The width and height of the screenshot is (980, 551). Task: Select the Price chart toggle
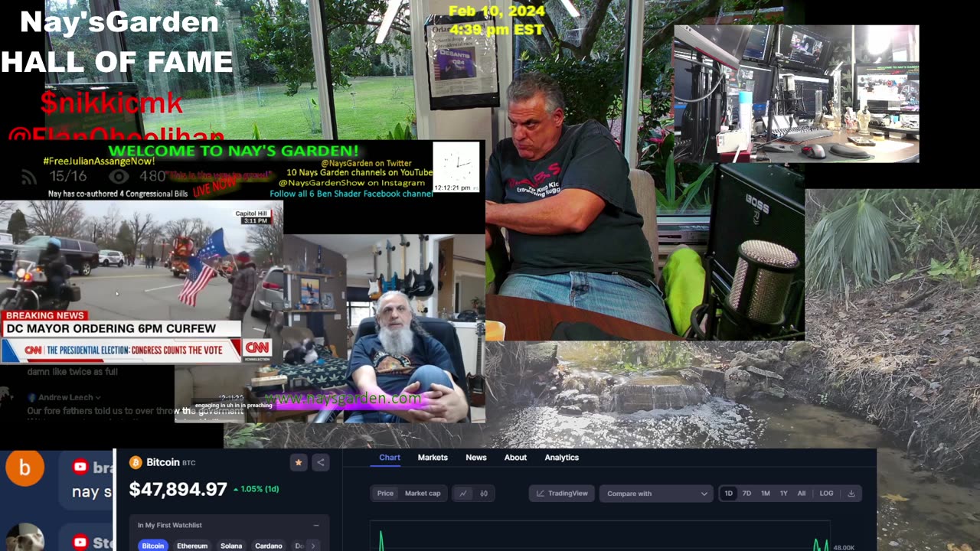pyautogui.click(x=385, y=494)
